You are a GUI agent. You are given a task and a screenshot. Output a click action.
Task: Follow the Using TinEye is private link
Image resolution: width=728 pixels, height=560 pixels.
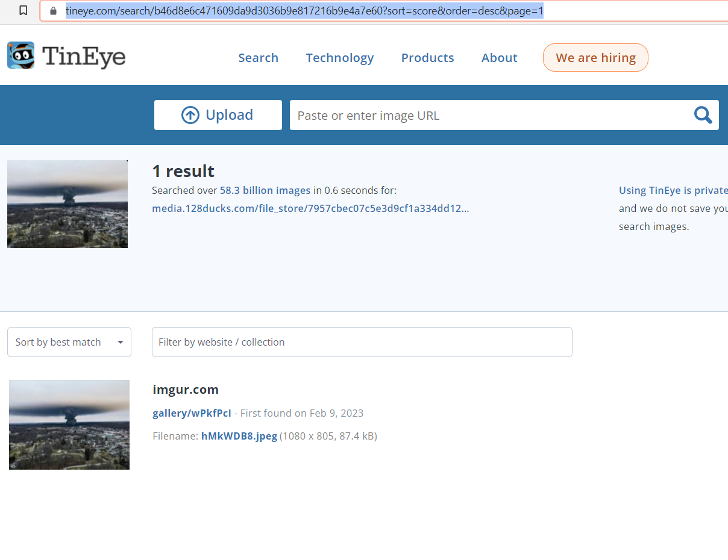pos(673,190)
